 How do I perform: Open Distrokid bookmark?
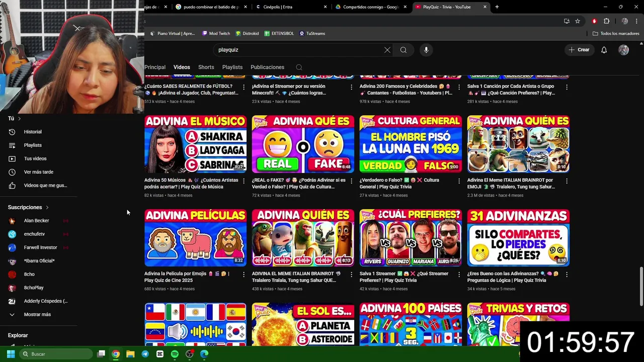[x=247, y=34]
